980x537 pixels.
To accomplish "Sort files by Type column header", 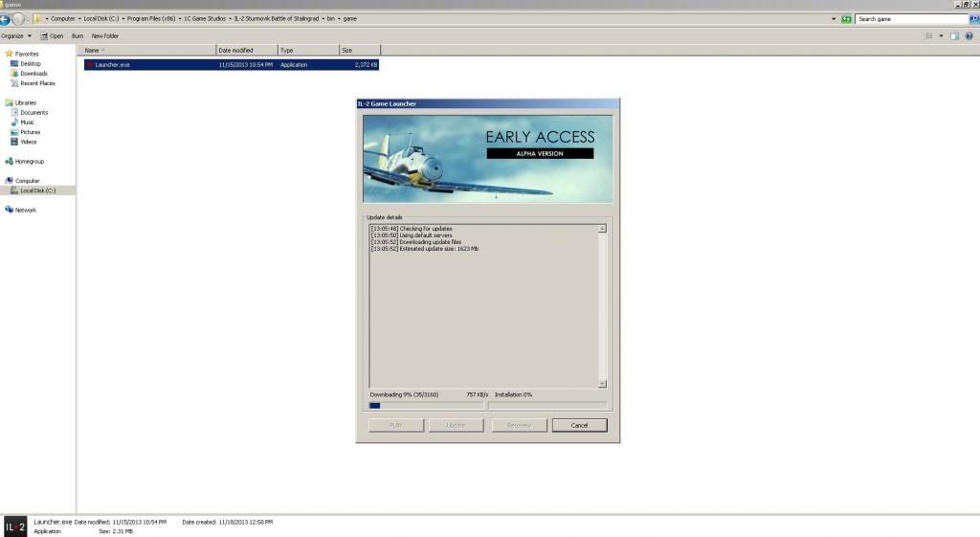I will click(309, 50).
